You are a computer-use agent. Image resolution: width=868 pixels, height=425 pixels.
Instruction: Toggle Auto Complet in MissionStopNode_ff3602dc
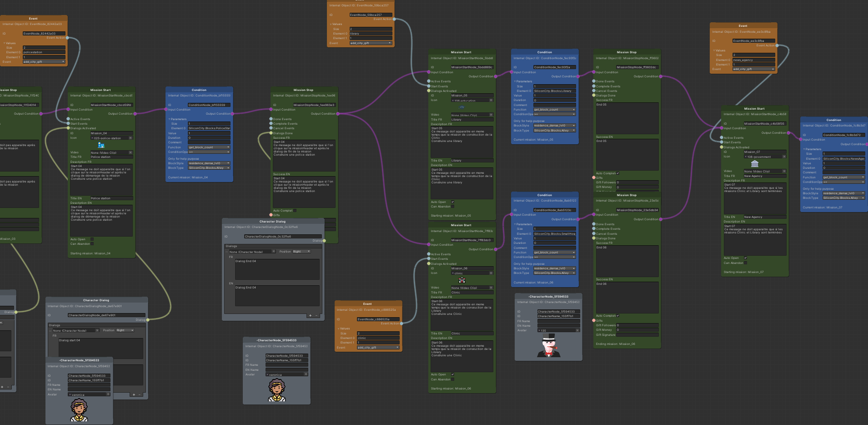point(617,173)
